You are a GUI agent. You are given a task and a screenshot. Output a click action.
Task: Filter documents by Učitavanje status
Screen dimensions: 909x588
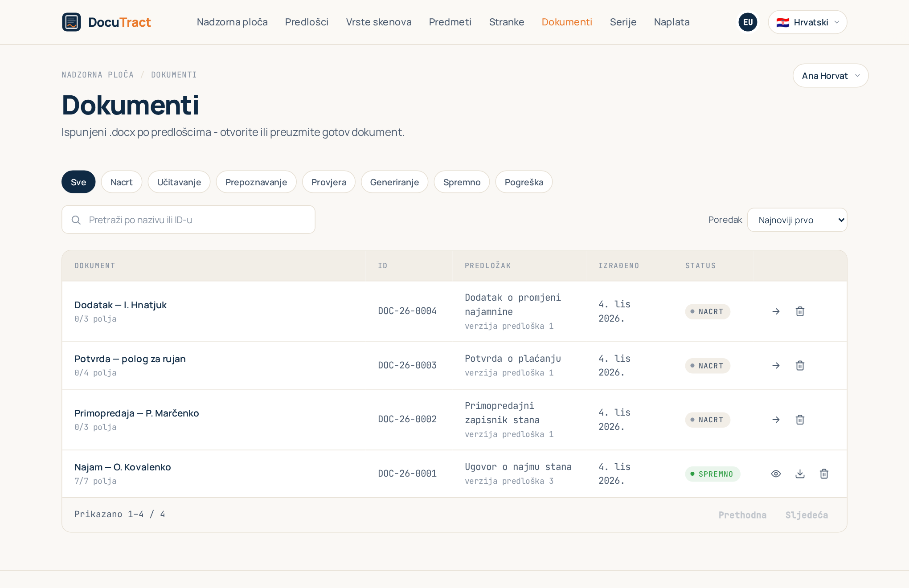coord(179,182)
